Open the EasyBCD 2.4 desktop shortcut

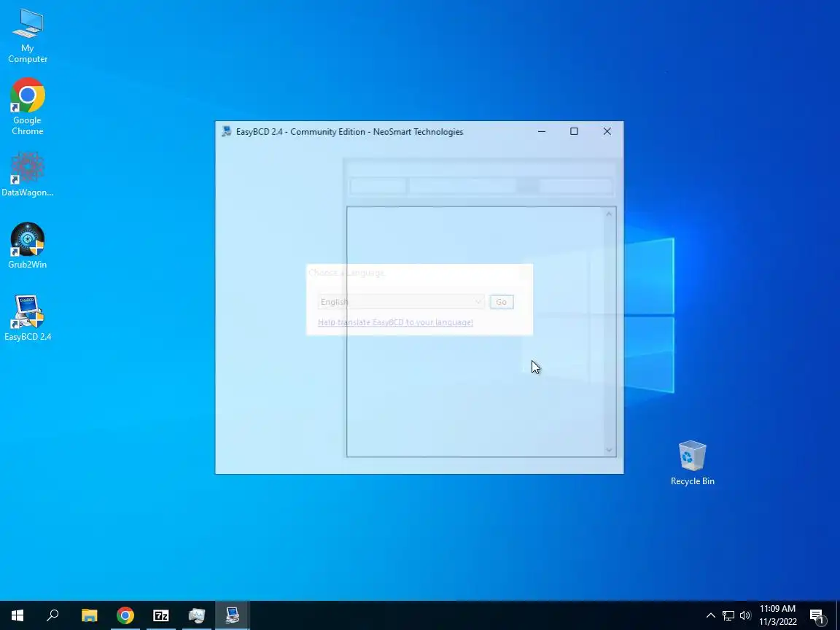click(x=27, y=318)
